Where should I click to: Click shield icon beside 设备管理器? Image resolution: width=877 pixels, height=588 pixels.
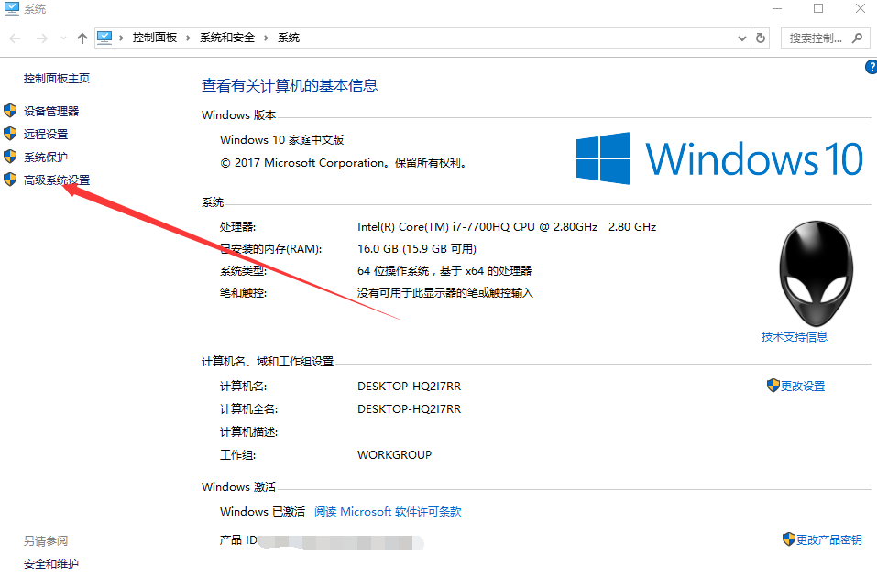coord(10,111)
